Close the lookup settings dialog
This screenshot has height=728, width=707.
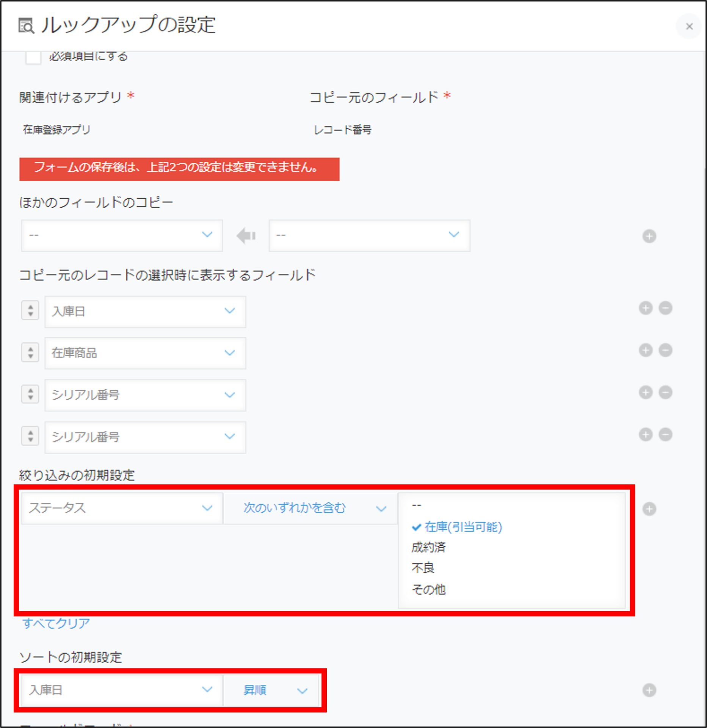689,26
